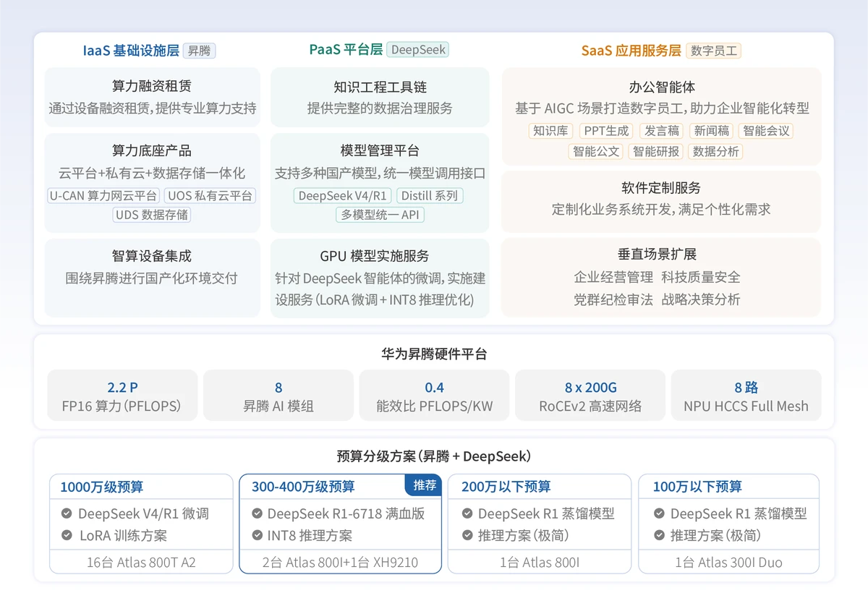The width and height of the screenshot is (868, 614).
Task: Select the 智能会议 tag
Action: click(765, 131)
